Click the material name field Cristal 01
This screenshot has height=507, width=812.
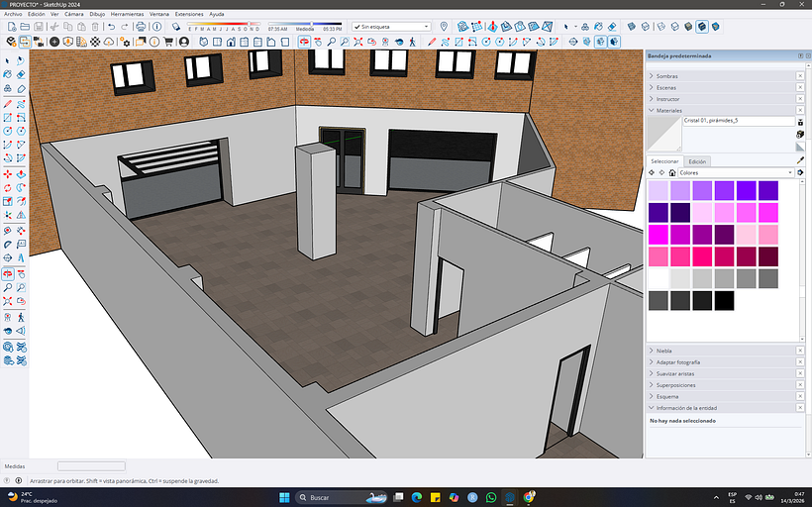coord(739,121)
